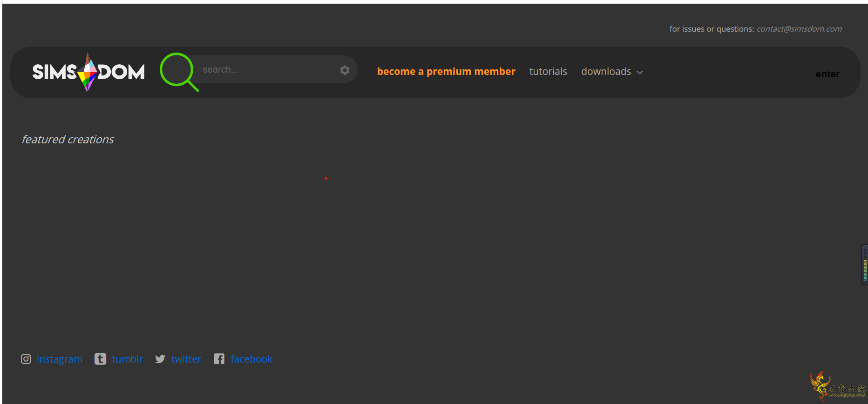
Task: Click the side widget on right edge
Action: point(865,264)
